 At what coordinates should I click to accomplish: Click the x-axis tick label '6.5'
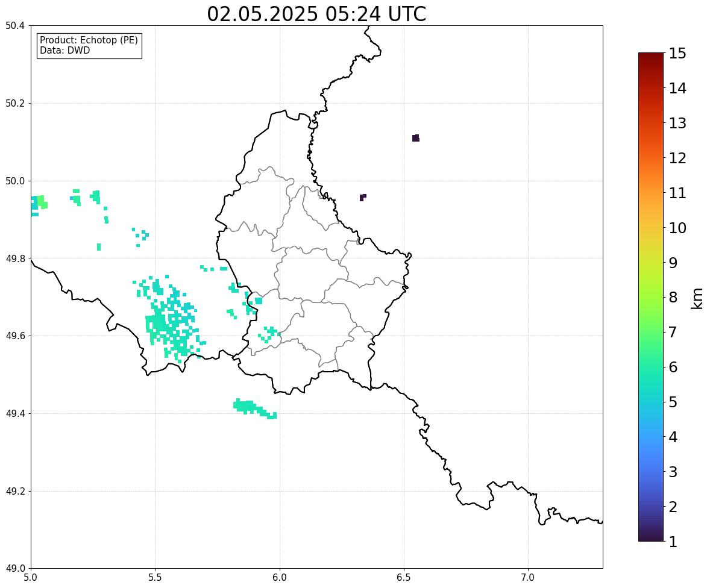point(404,577)
